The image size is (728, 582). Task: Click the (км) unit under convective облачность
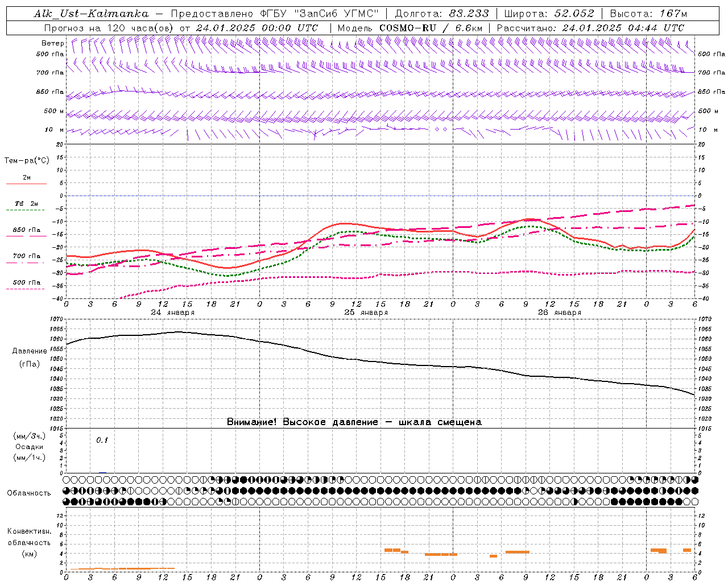point(30,554)
